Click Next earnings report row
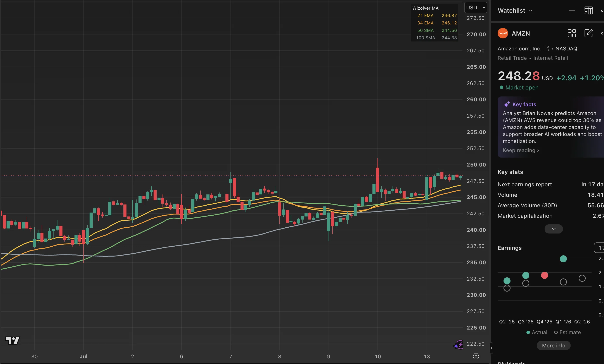The height and width of the screenshot is (364, 604). tap(550, 184)
